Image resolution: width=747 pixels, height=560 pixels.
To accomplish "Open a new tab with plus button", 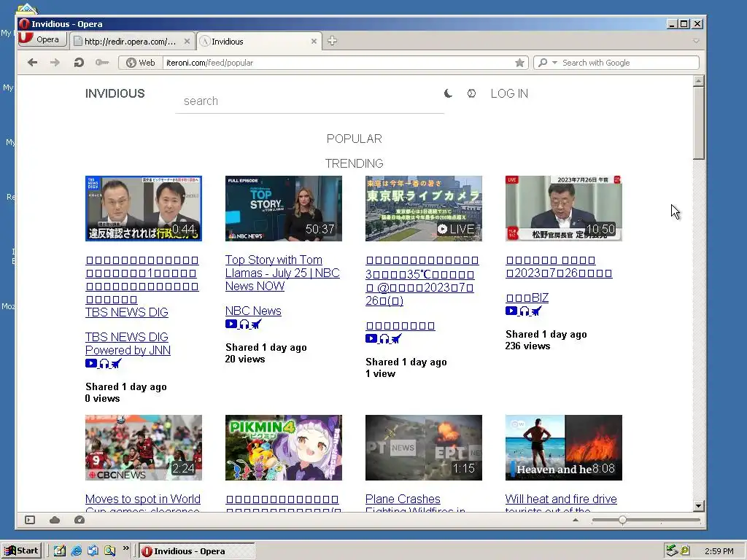I will pos(332,41).
